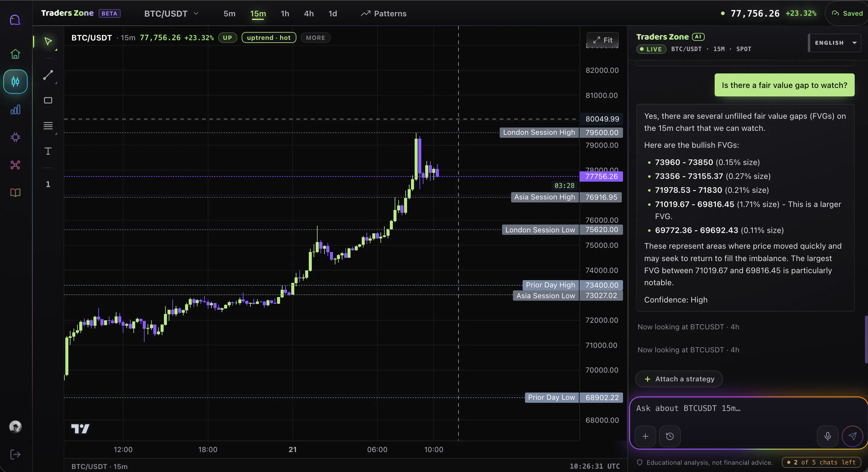Viewport: 868px width, 472px height.
Task: Switch to 1h timeframe
Action: pos(285,14)
